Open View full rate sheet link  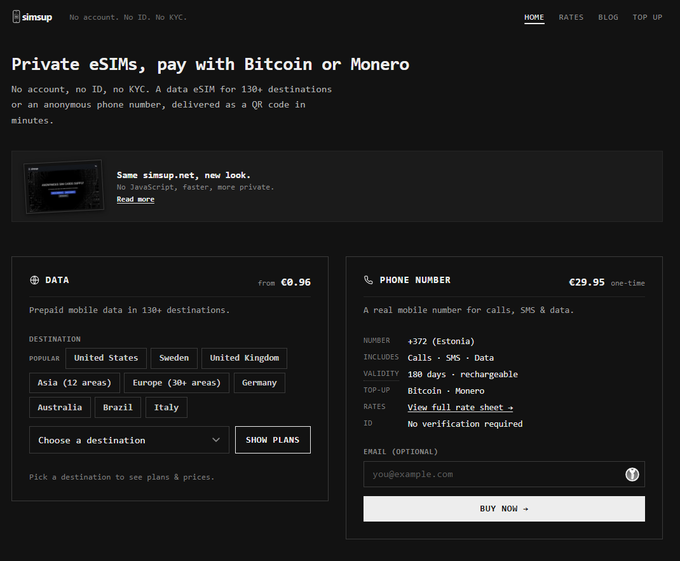(460, 408)
